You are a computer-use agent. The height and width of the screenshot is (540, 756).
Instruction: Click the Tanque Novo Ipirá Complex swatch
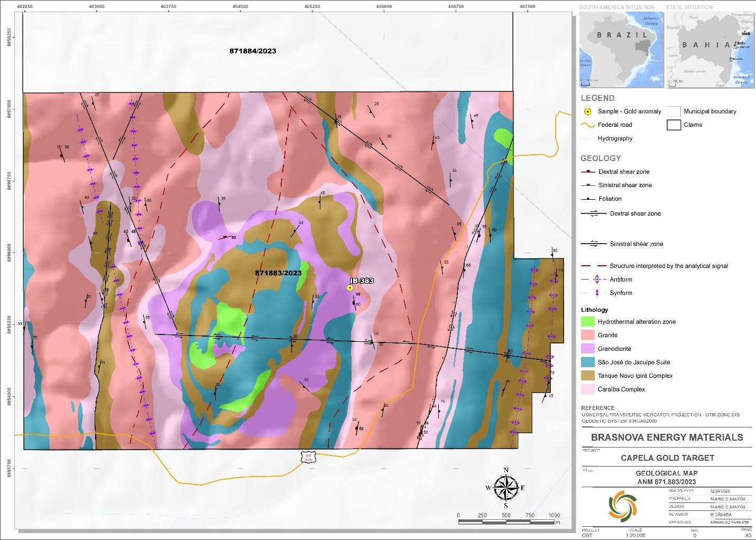(588, 376)
